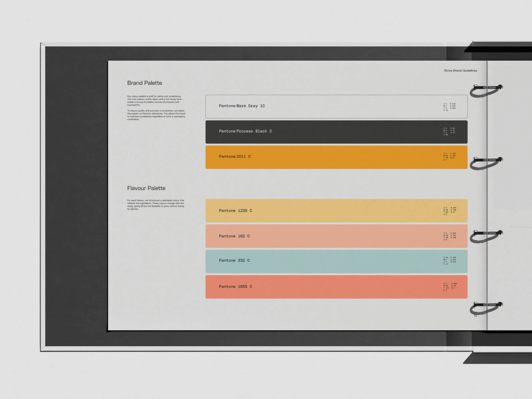532x399 pixels.
Task: Click the binder ring beside Pantone 162 swatch
Action: click(486, 236)
